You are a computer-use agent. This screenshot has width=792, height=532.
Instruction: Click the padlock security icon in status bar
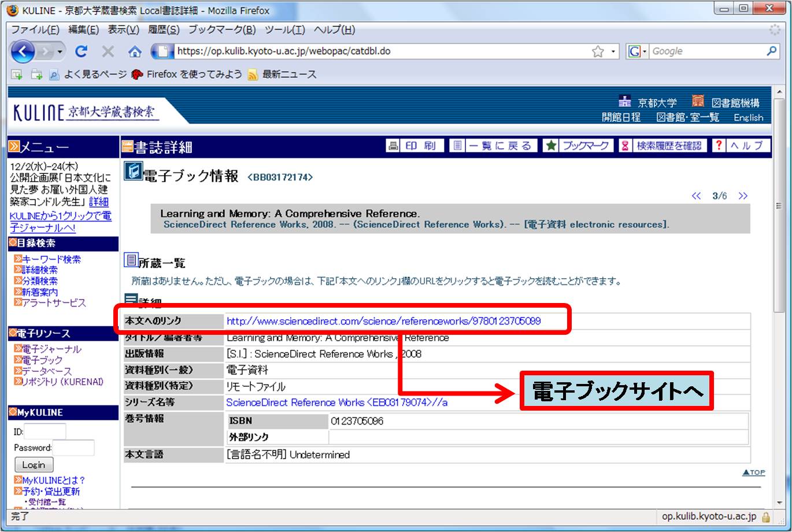[765, 518]
